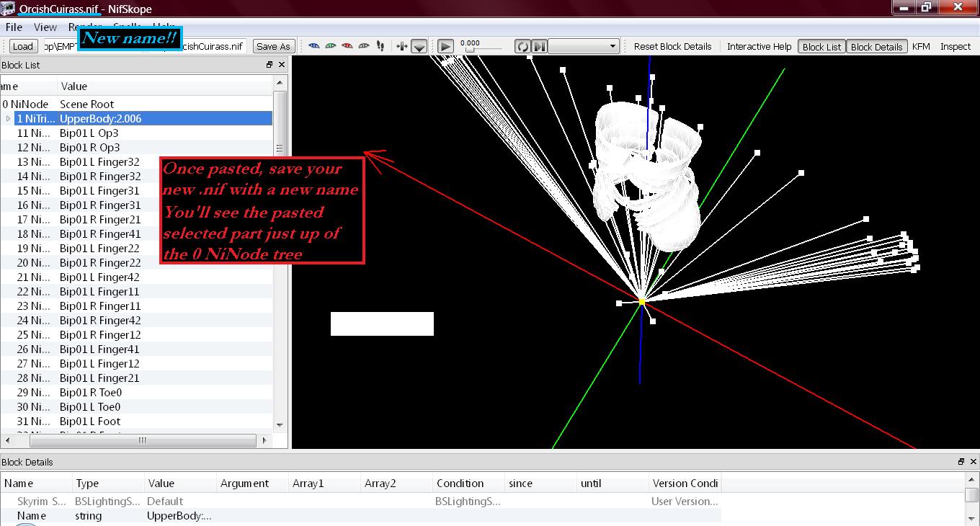Click the green eye view icon
980x526 pixels.
tap(330, 46)
